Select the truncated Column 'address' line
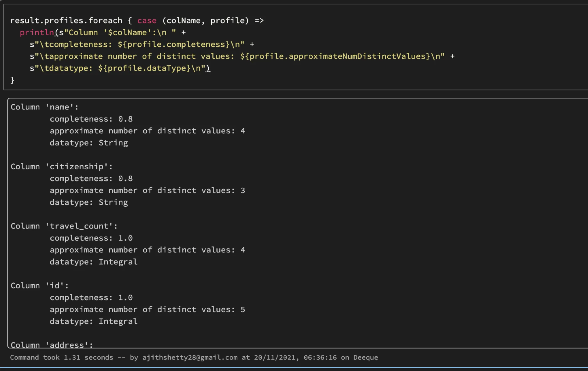Viewport: 588px width, 371px height. coord(51,345)
